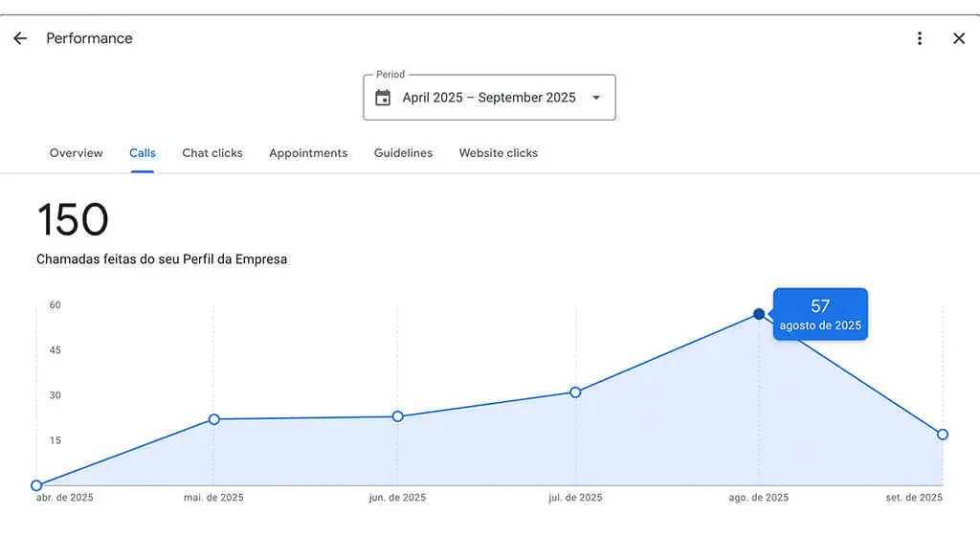
Task: Switch to the Overview tab
Action: point(76,152)
